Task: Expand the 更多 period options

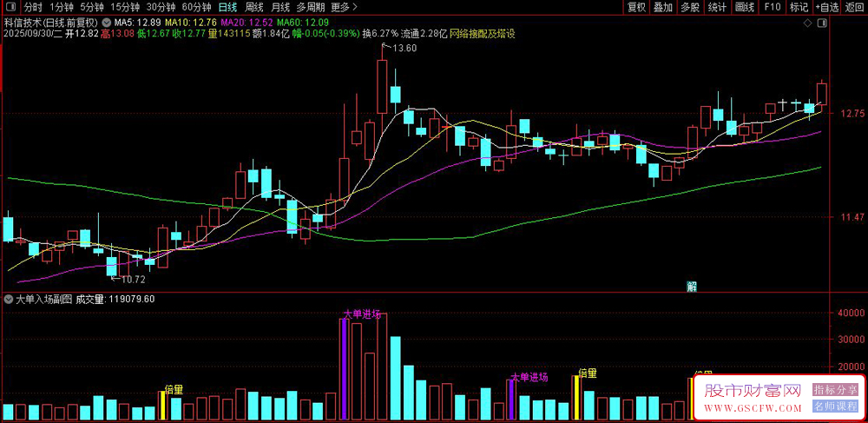Action: [343, 7]
